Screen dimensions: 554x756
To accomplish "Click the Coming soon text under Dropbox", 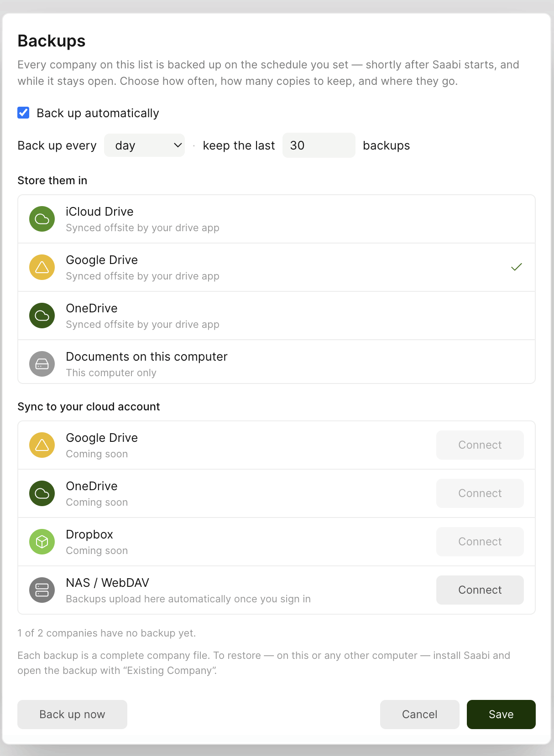I will 97,551.
